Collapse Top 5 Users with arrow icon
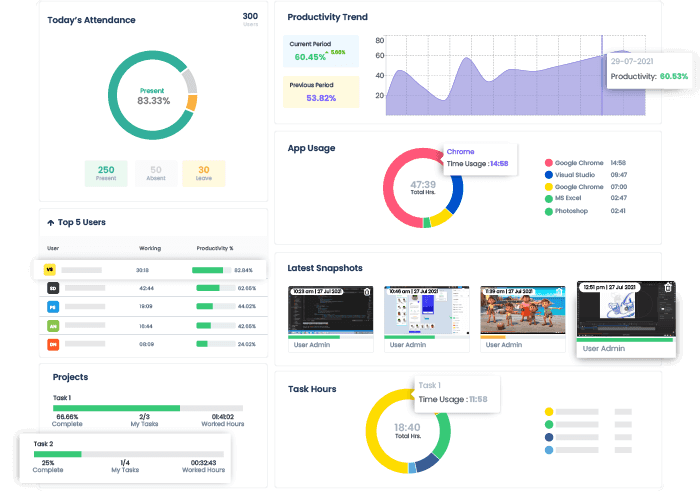700x491 pixels. tap(51, 222)
